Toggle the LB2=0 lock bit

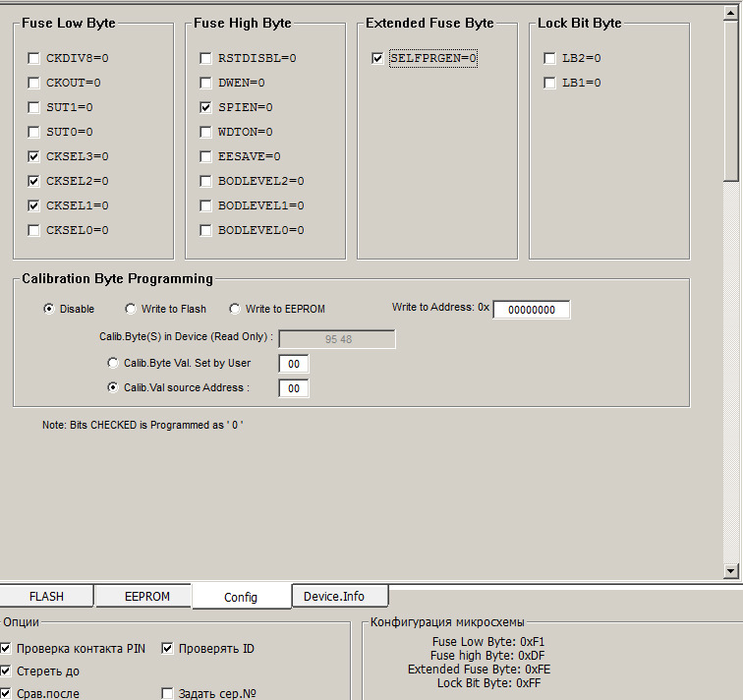[549, 58]
